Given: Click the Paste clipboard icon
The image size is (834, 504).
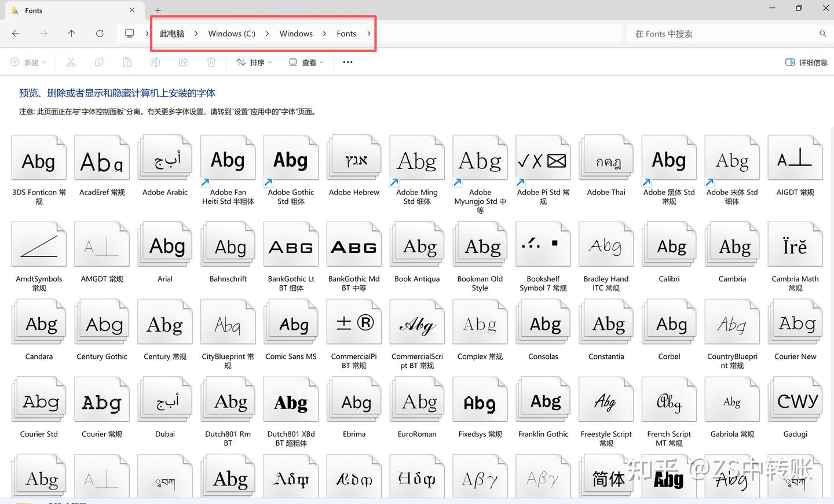Looking at the screenshot, I should [x=127, y=62].
